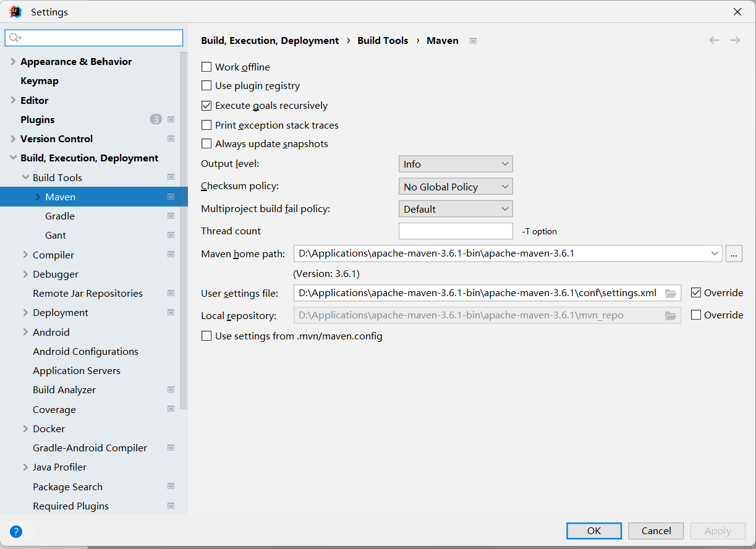This screenshot has height=549, width=756.
Task: Expand the Version Control node
Action: click(x=13, y=138)
